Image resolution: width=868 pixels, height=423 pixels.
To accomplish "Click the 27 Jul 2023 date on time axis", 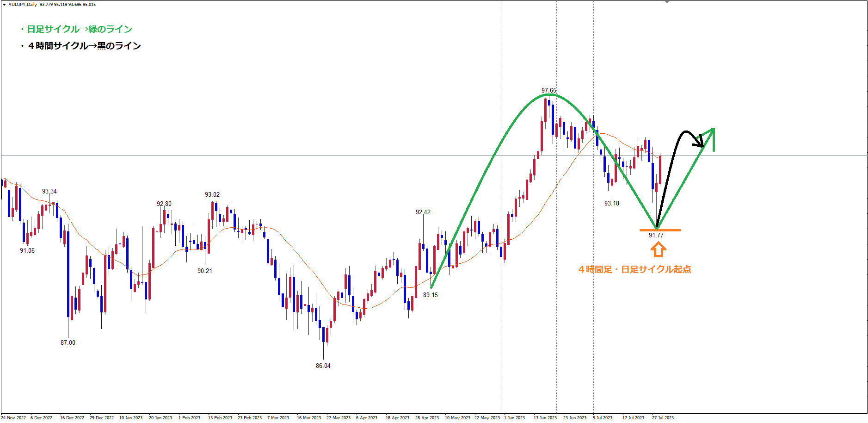I will pos(663,417).
